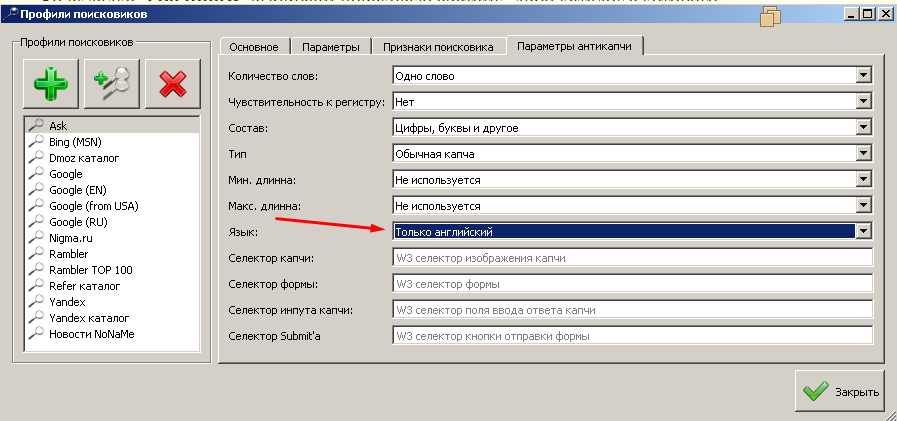
Task: Select the Rambler TOP 100 profile
Action: pos(90,270)
